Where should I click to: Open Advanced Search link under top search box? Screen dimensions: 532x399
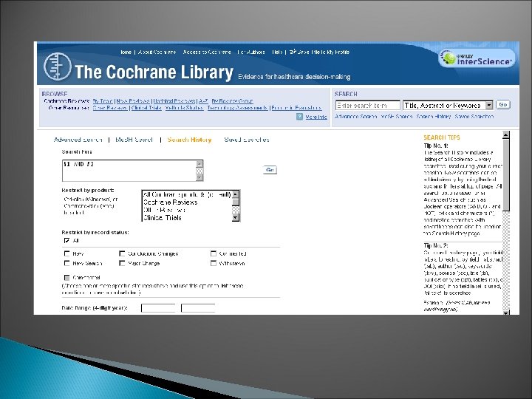(x=355, y=117)
